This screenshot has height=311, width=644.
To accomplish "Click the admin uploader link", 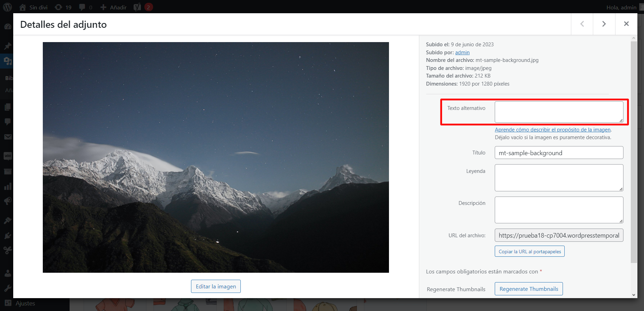I will tap(462, 52).
